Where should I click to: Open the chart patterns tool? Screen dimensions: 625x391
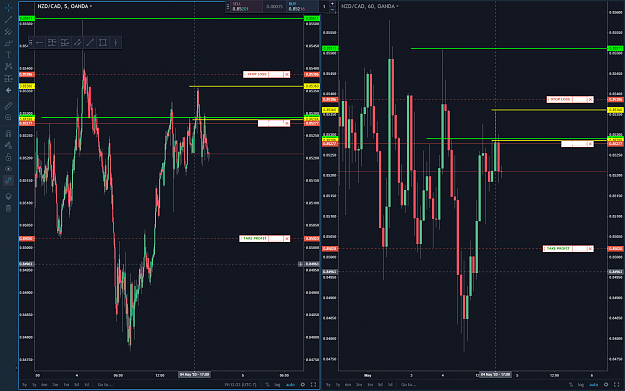8,67
